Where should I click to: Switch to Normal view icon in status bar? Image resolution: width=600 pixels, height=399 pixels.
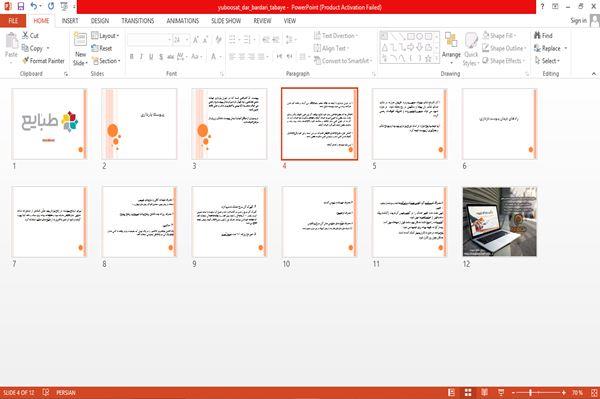[x=452, y=392]
